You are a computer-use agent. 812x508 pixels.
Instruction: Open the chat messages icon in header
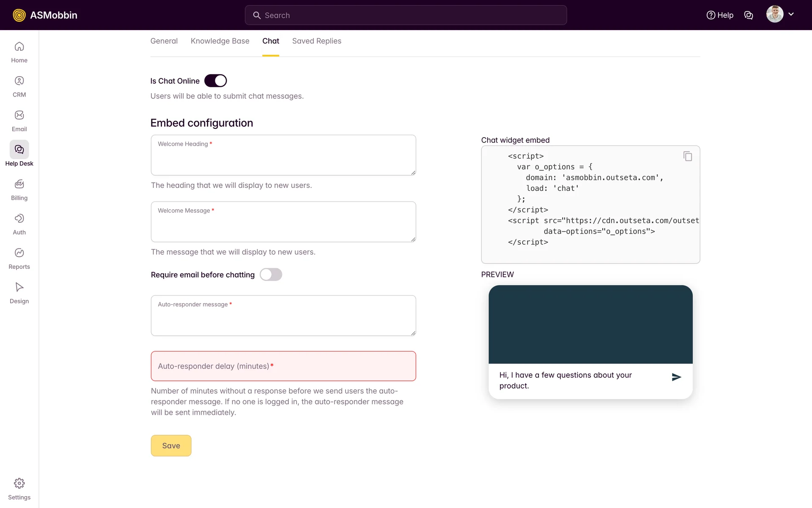pyautogui.click(x=748, y=15)
